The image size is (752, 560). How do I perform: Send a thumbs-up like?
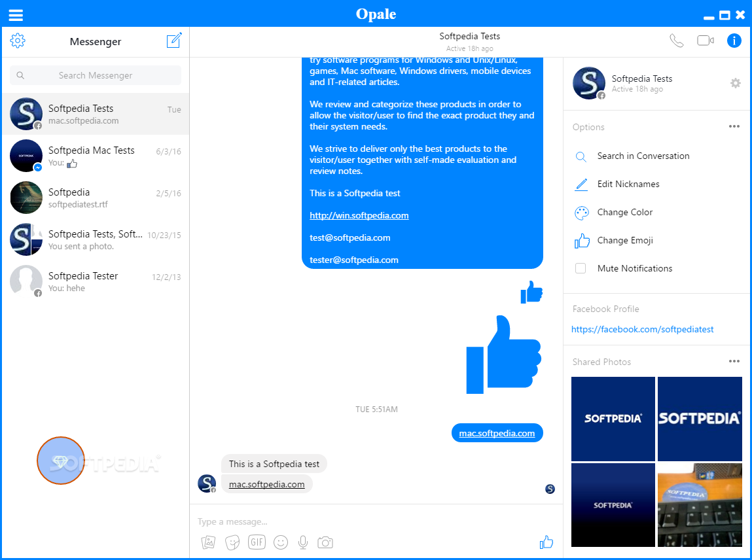(x=546, y=542)
